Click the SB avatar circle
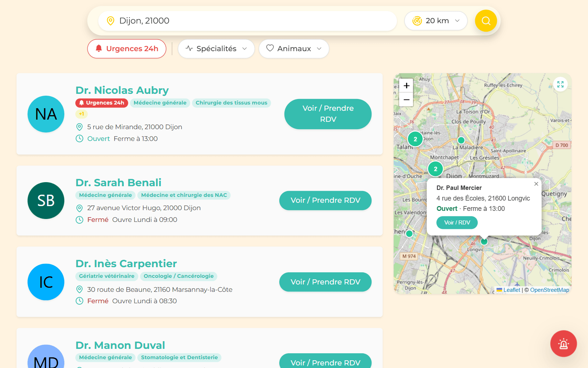The image size is (588, 368). (46, 201)
